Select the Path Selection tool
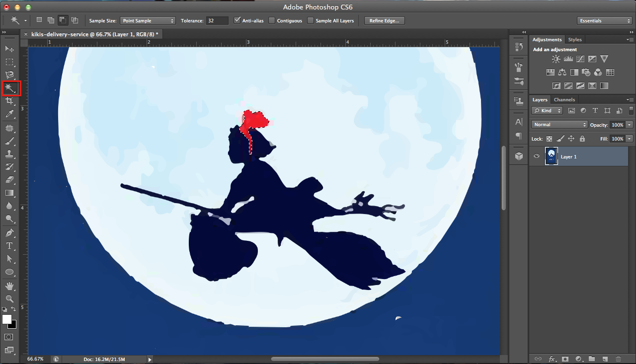 9,259
